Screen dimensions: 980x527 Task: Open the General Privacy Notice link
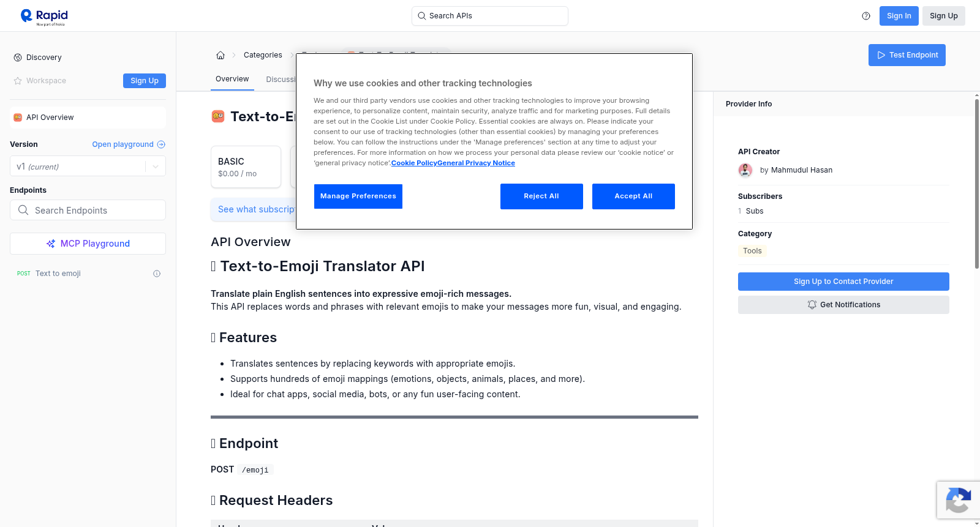[x=476, y=163]
